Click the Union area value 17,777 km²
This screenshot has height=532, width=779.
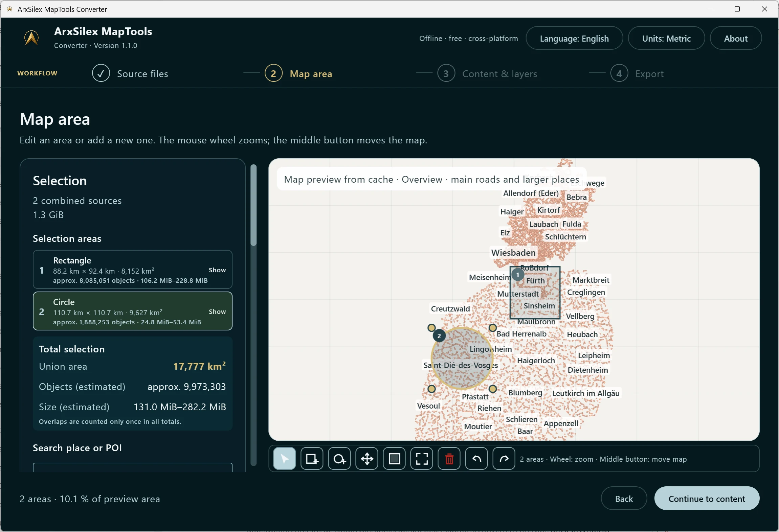click(x=199, y=366)
